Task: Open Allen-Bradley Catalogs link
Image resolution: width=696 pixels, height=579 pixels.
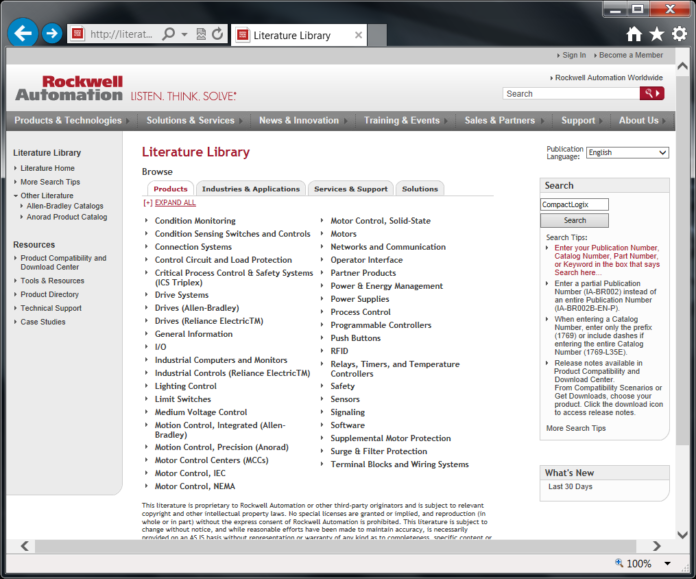Action: tap(65, 206)
